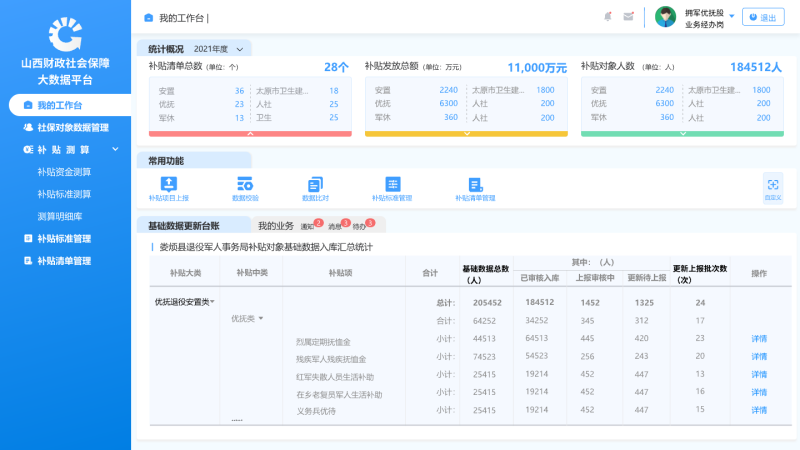This screenshot has width=800, height=450.
Task: Open the mail envelope icon
Action: pyautogui.click(x=628, y=17)
